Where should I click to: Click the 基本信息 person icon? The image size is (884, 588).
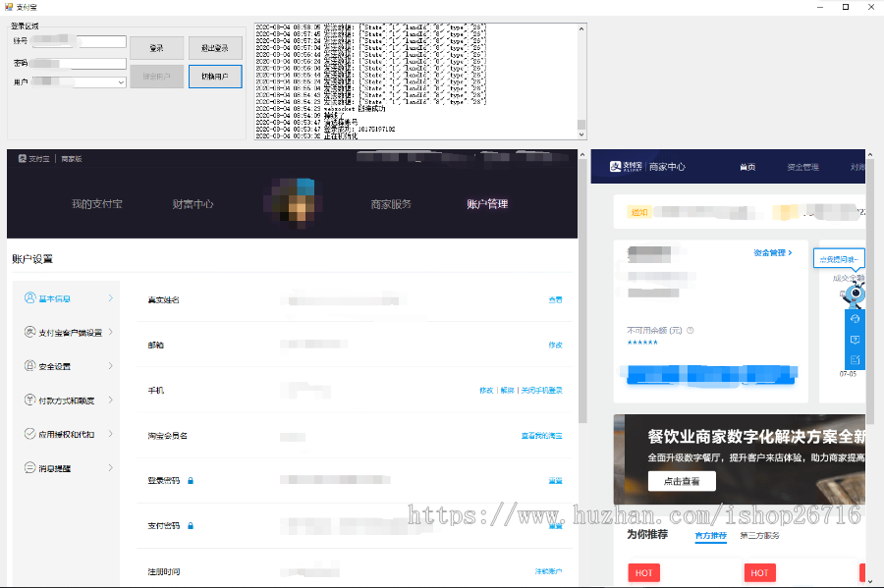pos(29,298)
